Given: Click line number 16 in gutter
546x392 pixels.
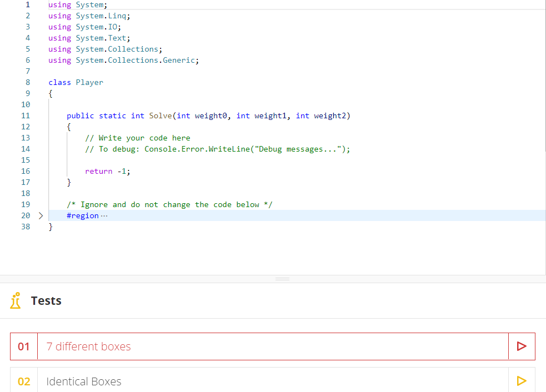Looking at the screenshot, I should [26, 171].
